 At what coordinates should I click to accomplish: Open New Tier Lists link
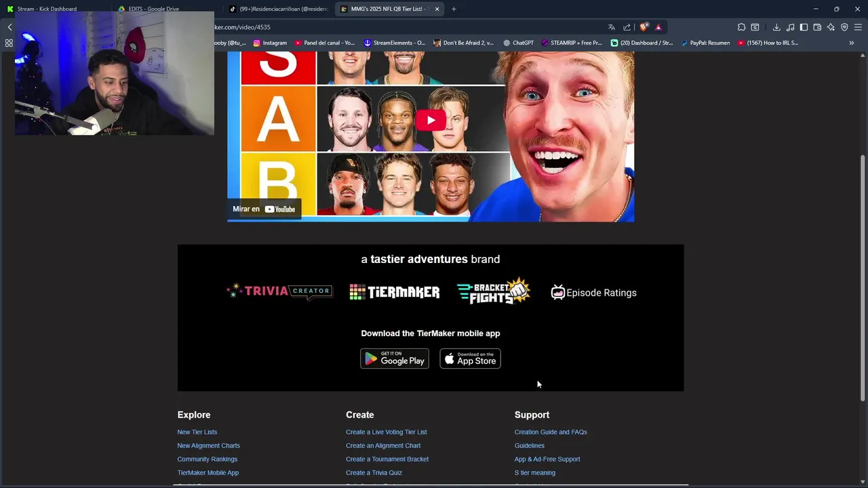click(197, 432)
